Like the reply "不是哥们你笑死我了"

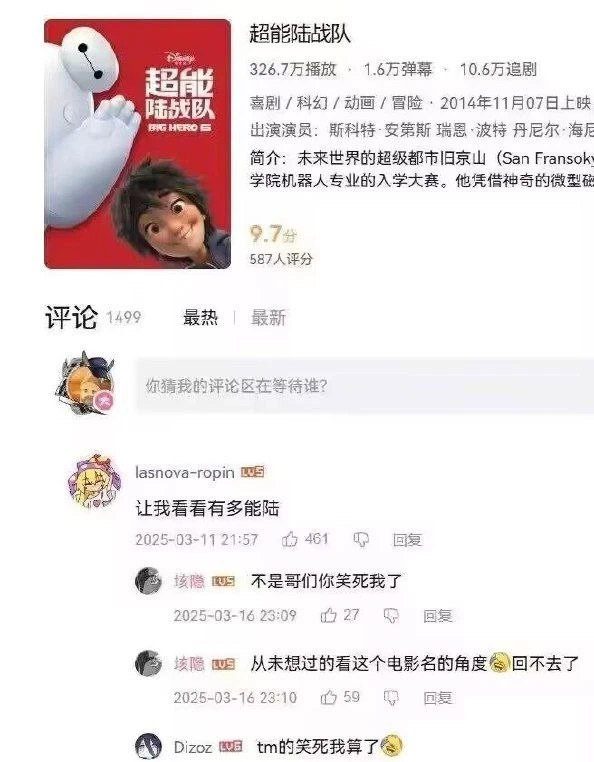click(329, 615)
